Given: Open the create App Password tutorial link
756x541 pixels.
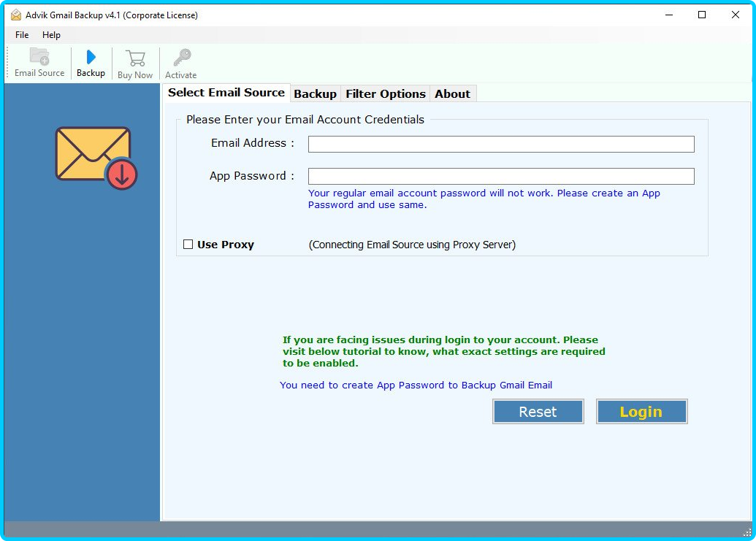Looking at the screenshot, I should pos(416,385).
